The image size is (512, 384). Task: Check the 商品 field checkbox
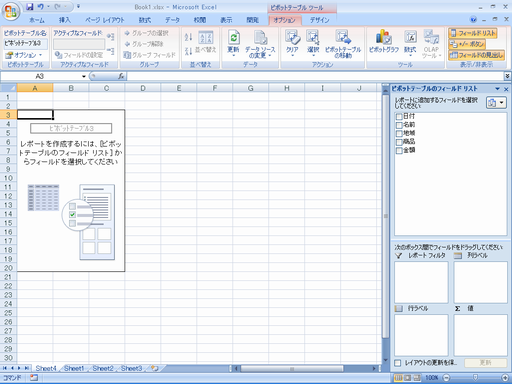click(399, 142)
